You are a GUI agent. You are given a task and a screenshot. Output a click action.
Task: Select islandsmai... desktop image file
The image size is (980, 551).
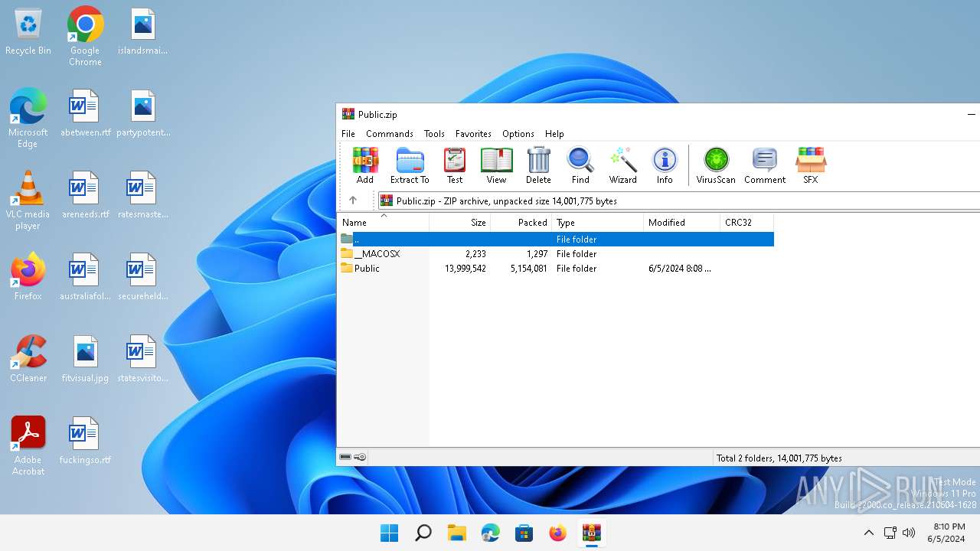point(142,32)
